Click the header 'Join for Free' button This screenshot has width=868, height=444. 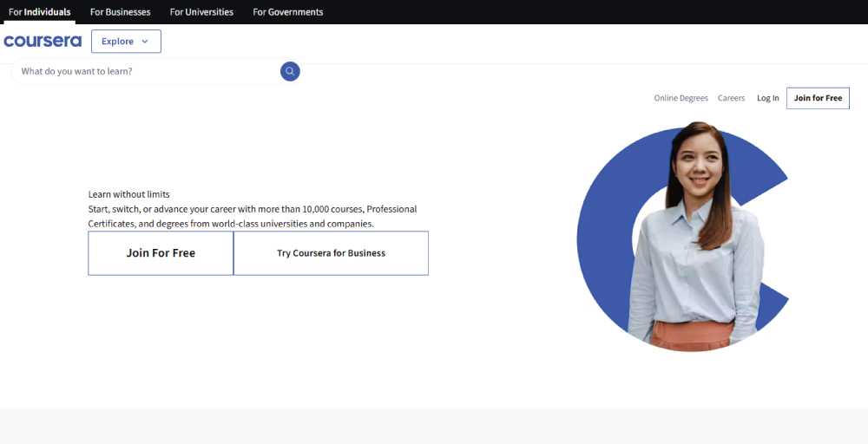tap(818, 98)
